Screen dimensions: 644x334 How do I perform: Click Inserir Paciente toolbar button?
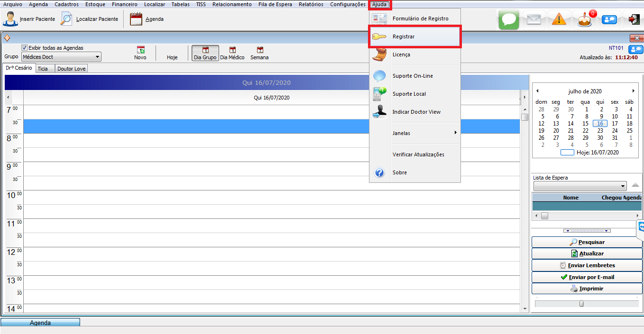coord(29,19)
